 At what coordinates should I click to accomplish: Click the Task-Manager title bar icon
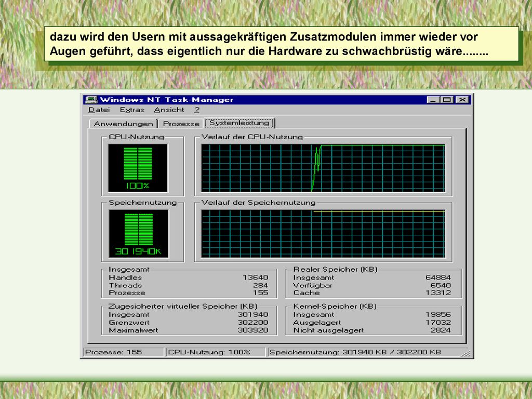click(x=91, y=100)
